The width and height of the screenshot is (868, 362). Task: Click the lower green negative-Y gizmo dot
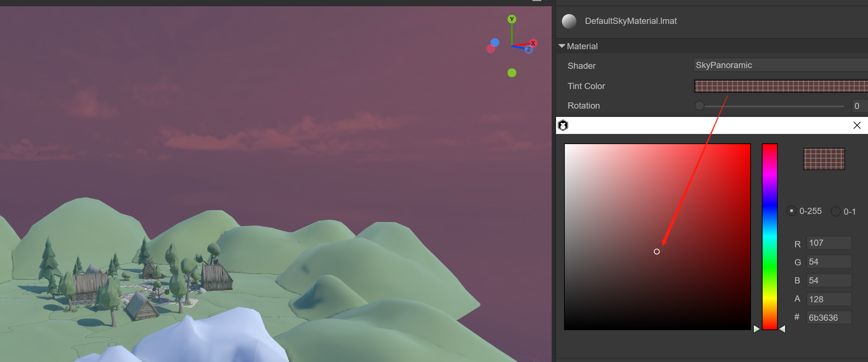[x=512, y=73]
